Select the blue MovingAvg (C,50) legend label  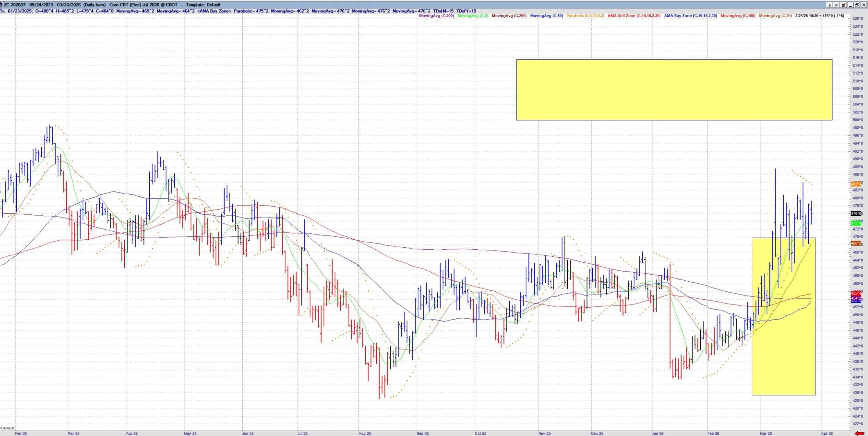(546, 16)
